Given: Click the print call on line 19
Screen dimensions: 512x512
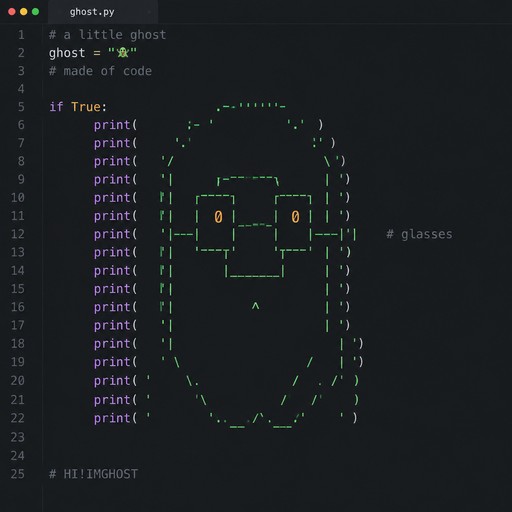Looking at the screenshot, I should [112, 362].
